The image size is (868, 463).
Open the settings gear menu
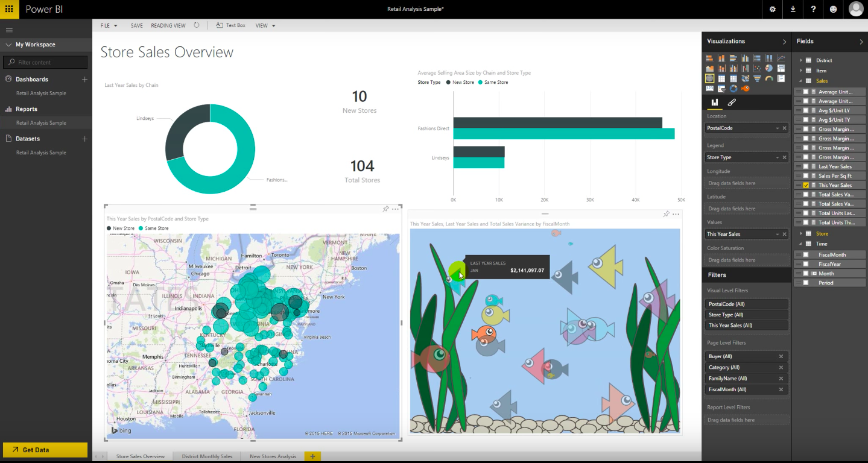[773, 9]
